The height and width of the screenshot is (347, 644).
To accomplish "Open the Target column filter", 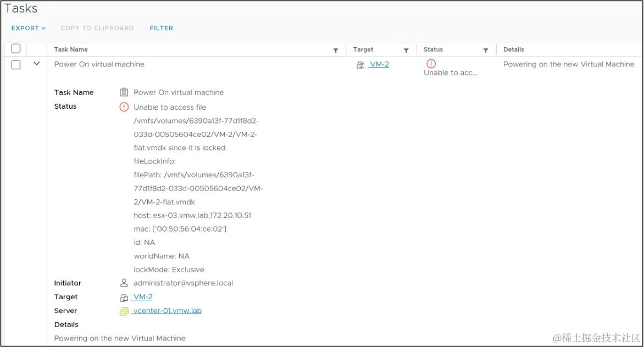I will (406, 50).
